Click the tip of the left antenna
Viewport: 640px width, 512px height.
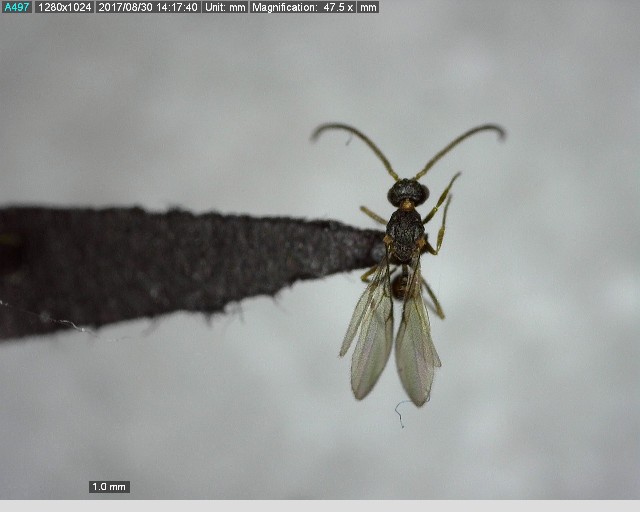[x=315, y=135]
